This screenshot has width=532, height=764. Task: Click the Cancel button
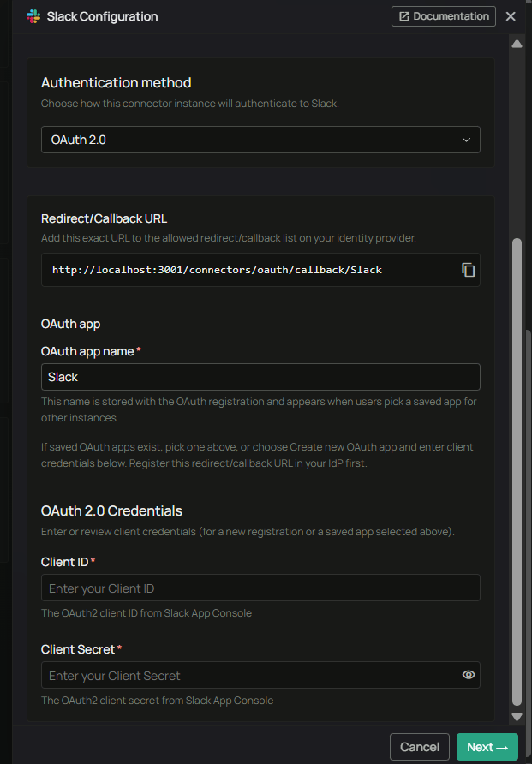[x=420, y=747]
